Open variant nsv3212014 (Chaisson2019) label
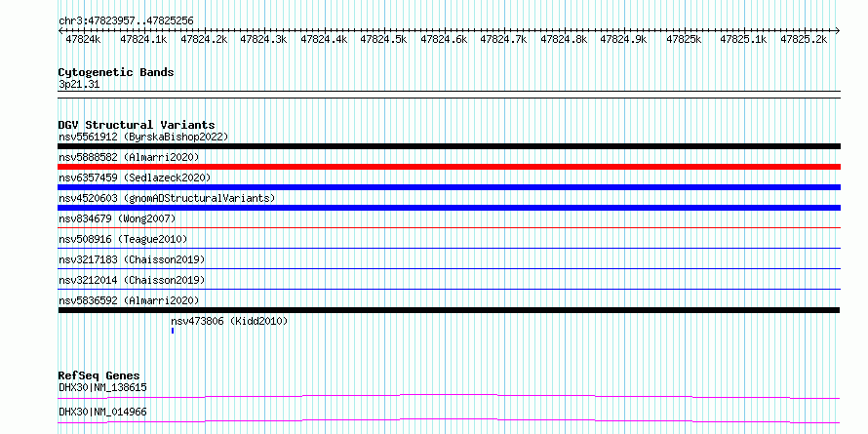Viewport: 868px width, 434px height. (132, 280)
